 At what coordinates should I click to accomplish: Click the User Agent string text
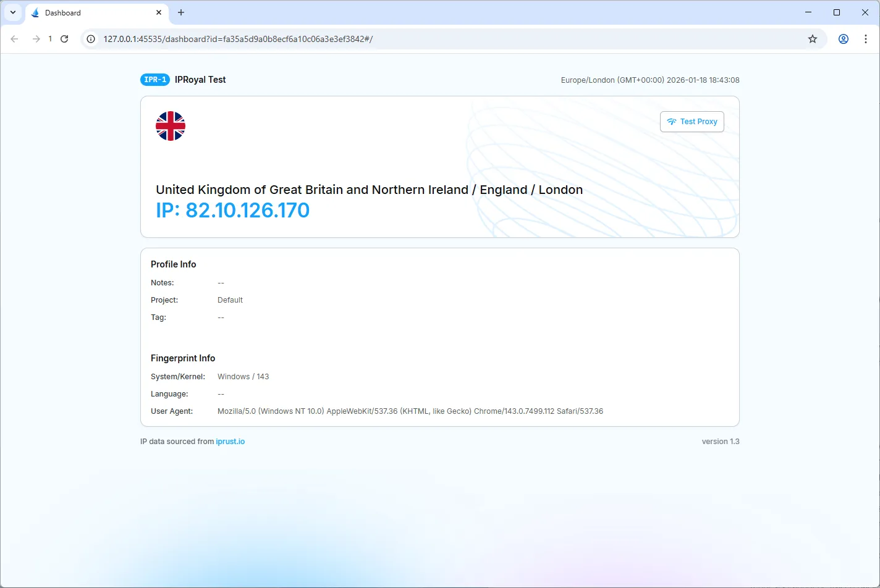point(410,411)
